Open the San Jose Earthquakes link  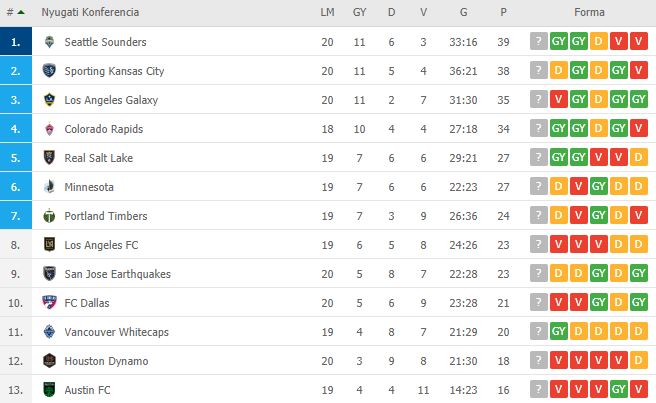point(118,274)
